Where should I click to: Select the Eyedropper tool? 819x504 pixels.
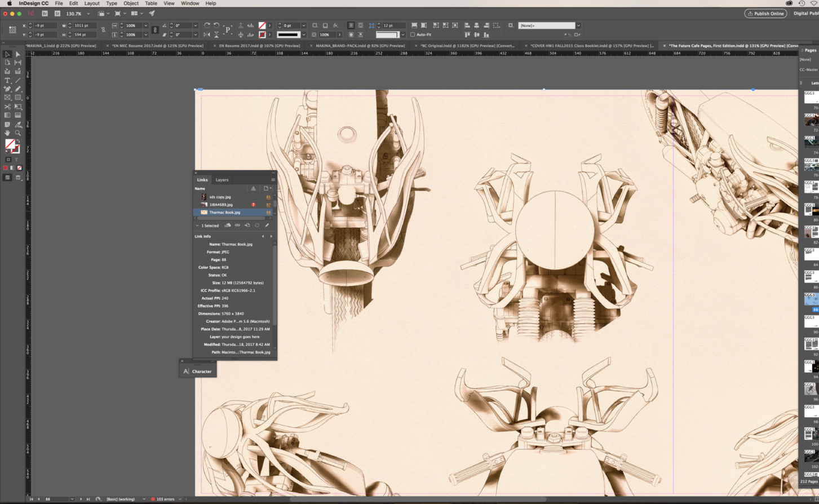point(17,125)
